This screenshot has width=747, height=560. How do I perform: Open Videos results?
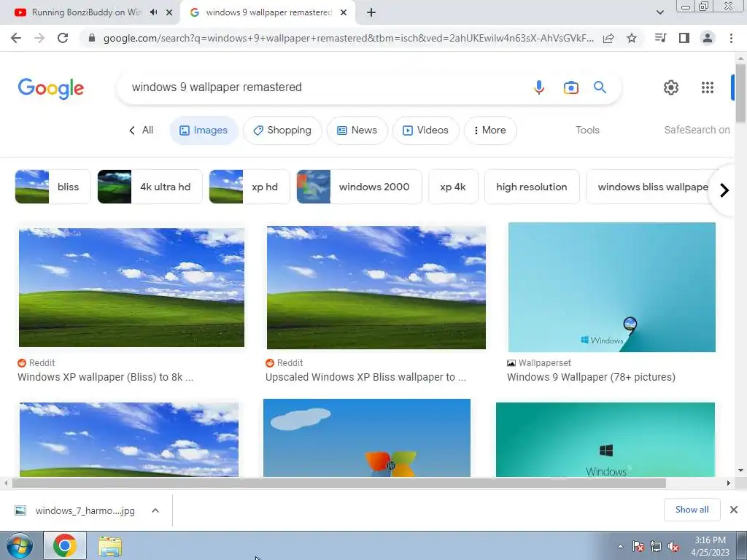426,131
